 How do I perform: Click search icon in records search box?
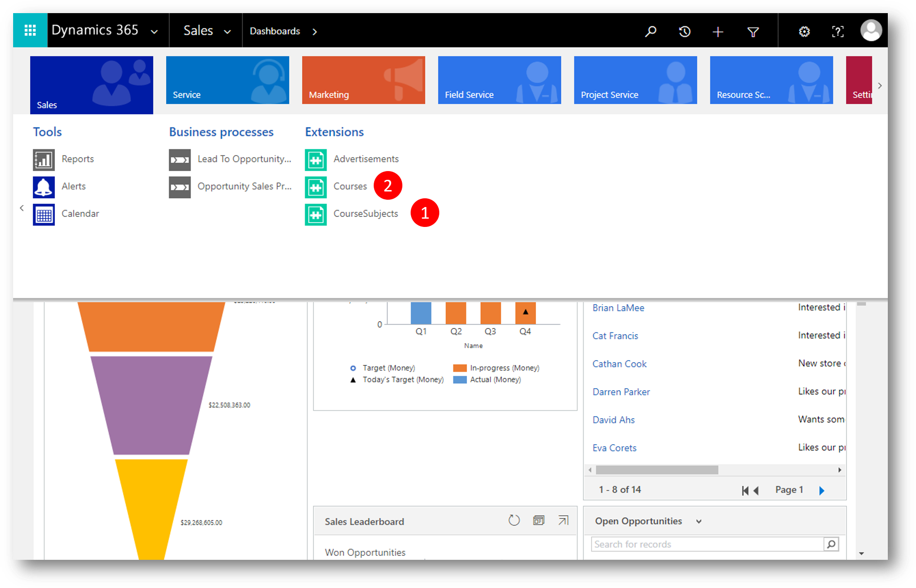click(831, 544)
